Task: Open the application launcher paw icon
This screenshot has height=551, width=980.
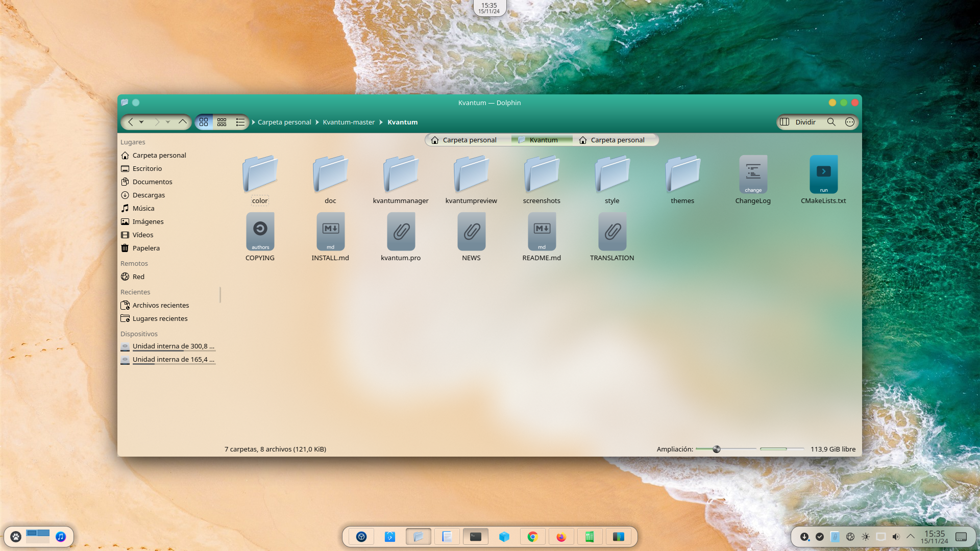Action: click(x=16, y=537)
